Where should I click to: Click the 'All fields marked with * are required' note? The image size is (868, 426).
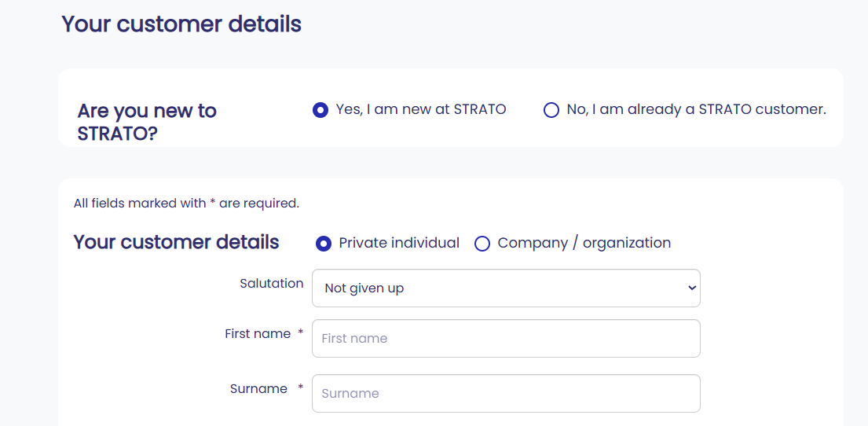pyautogui.click(x=186, y=204)
